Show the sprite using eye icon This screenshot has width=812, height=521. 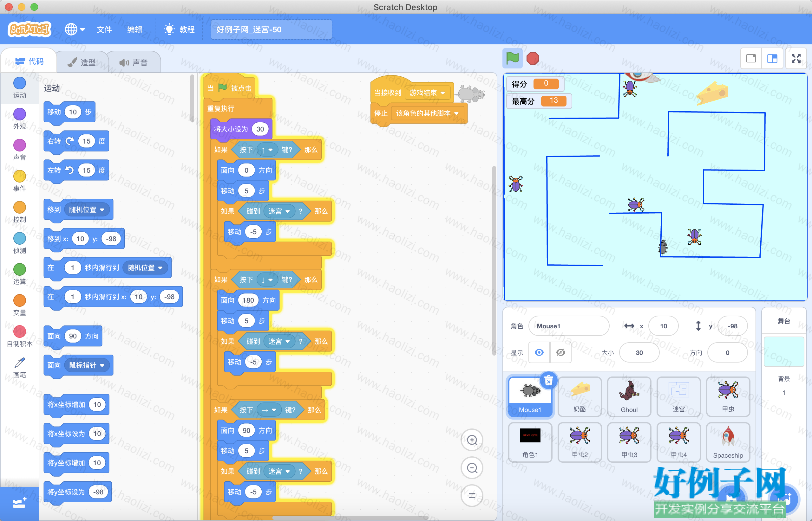pos(539,352)
